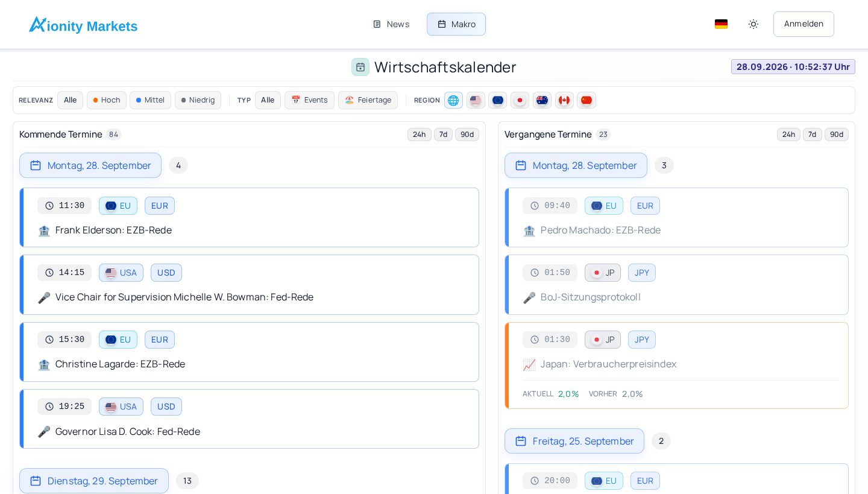868x494 pixels.
Task: Filter type by Events
Action: pyautogui.click(x=309, y=100)
